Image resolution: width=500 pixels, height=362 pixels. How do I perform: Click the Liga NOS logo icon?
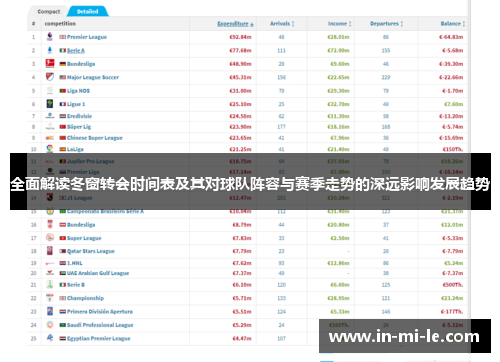tap(50, 90)
